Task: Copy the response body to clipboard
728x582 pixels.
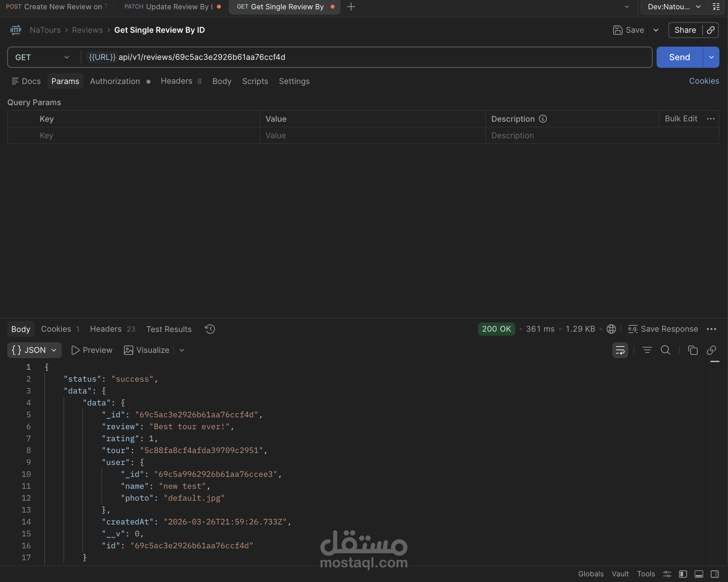Action: coord(693,350)
